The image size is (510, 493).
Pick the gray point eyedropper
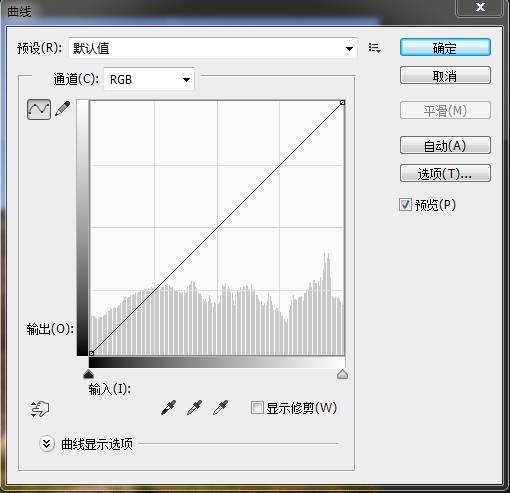194,407
